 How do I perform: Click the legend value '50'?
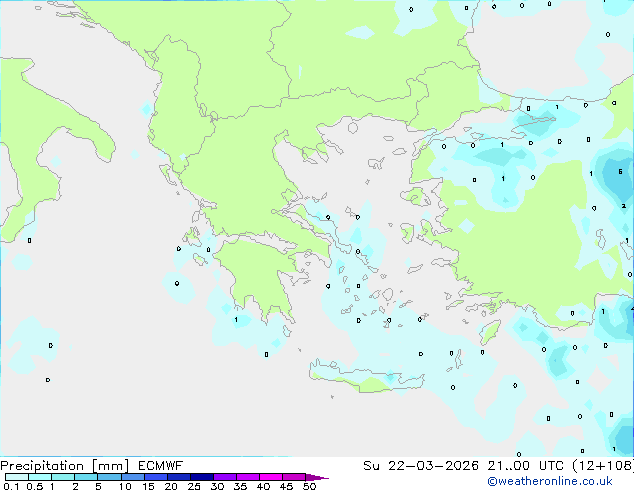[x=310, y=486]
